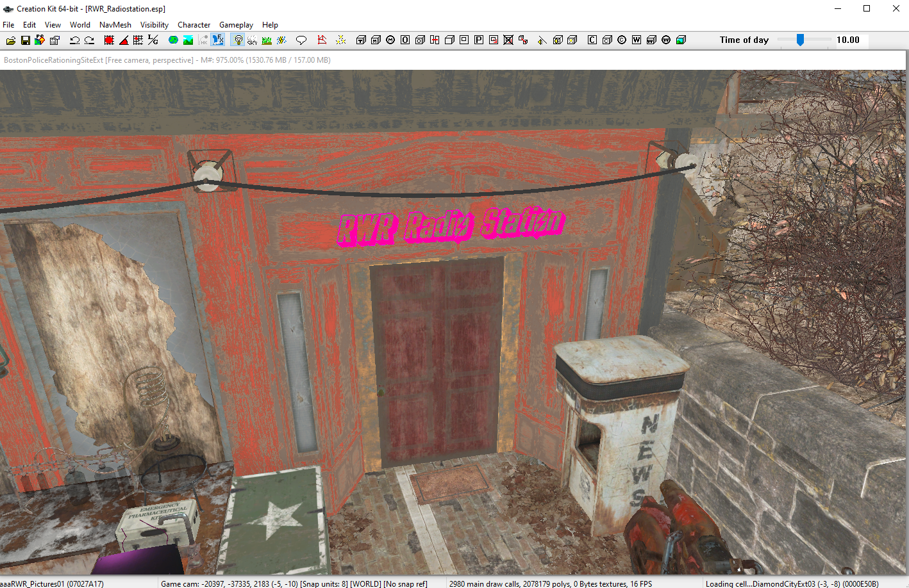Click the Game cam coordinates status text

click(x=294, y=584)
